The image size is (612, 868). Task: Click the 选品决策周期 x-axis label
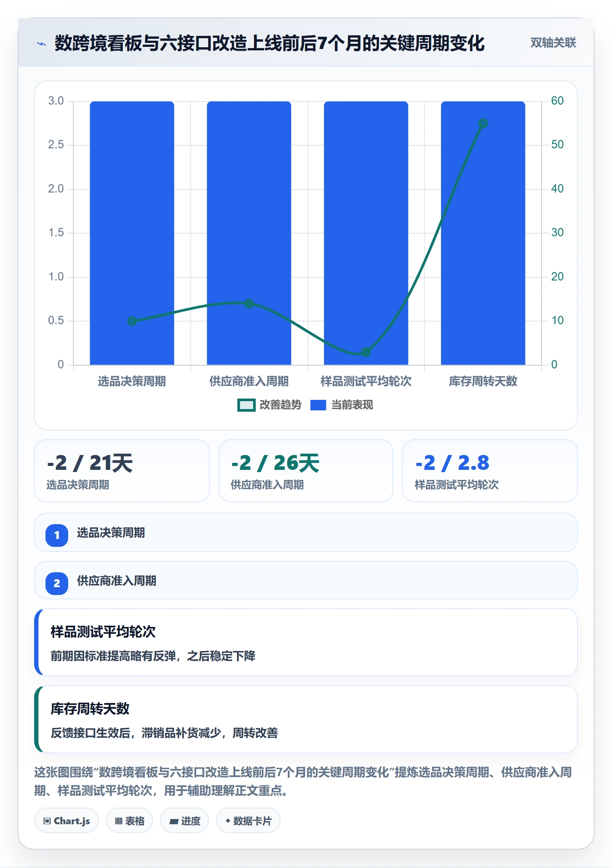[132, 381]
